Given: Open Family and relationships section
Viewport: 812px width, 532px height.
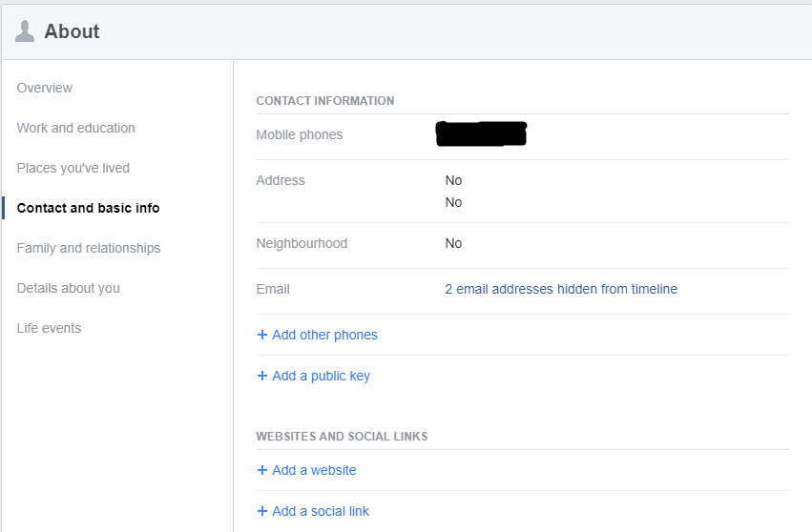Looking at the screenshot, I should (89, 248).
